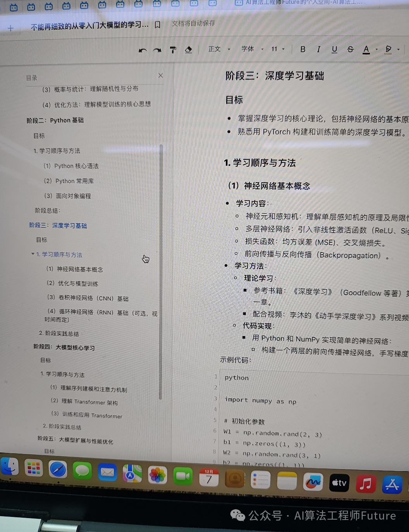Open the 正文 paragraph style dropdown

(x=219, y=49)
